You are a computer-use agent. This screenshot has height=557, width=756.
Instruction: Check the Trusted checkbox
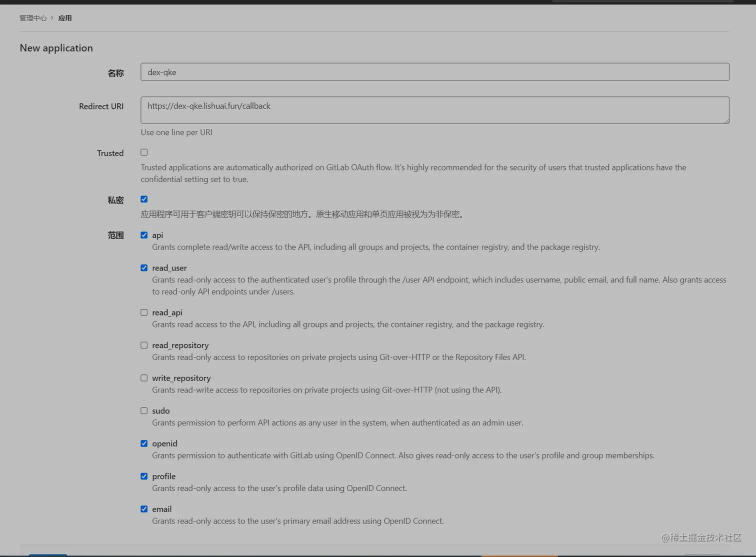pos(144,152)
